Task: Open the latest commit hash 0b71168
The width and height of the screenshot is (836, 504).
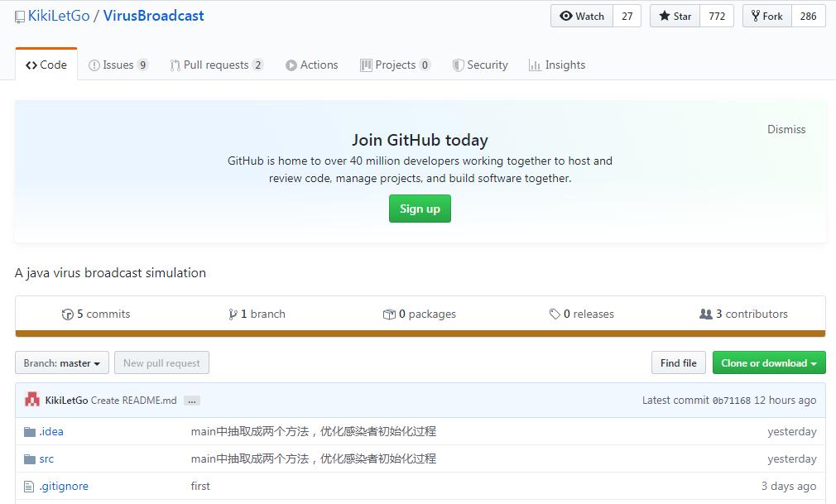Action: coord(732,401)
